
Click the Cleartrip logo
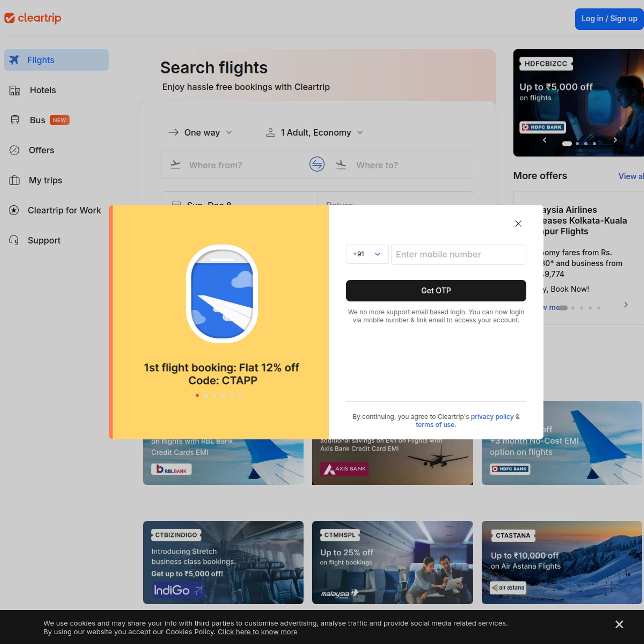click(x=33, y=18)
